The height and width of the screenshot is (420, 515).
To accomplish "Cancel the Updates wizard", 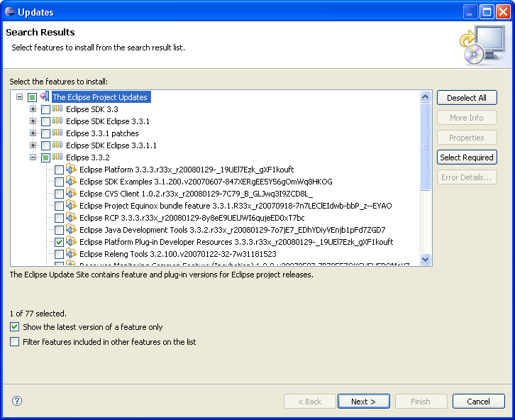I will pos(479,402).
